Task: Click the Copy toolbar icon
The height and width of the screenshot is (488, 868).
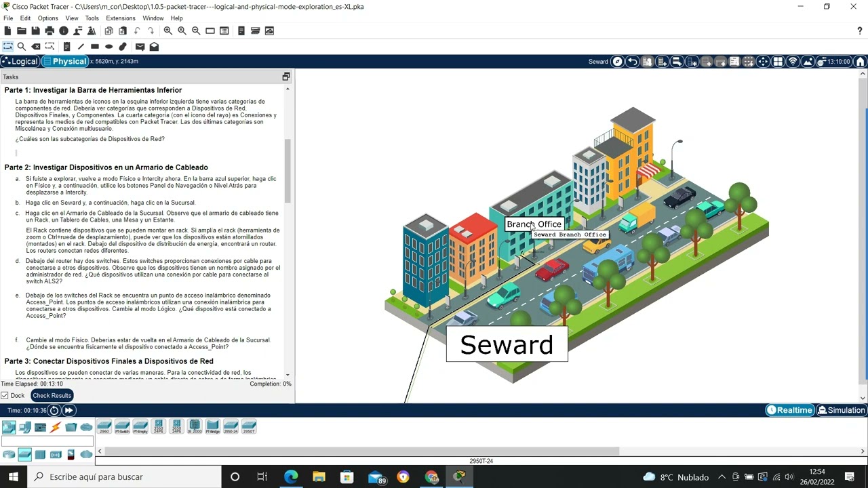Action: pyautogui.click(x=108, y=30)
